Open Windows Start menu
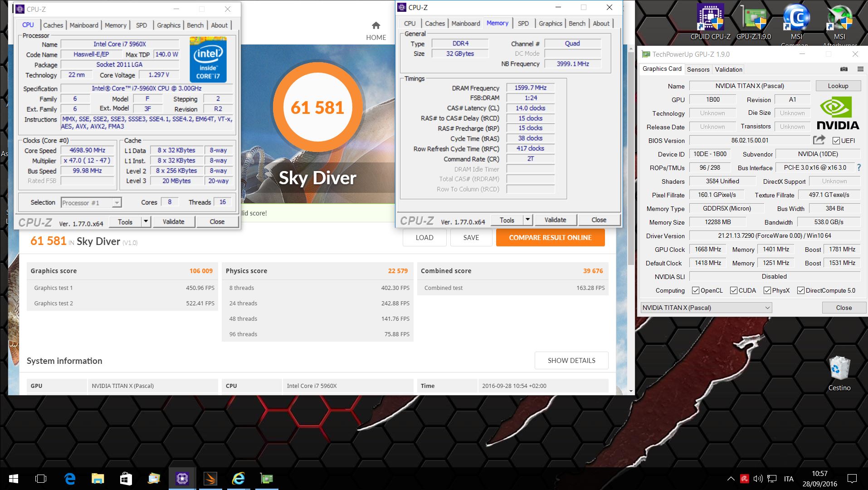Image resolution: width=868 pixels, height=490 pixels. click(13, 479)
